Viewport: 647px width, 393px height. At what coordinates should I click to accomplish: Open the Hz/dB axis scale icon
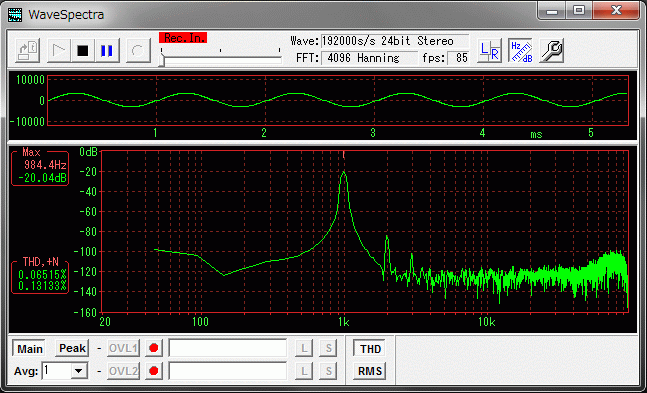521,50
